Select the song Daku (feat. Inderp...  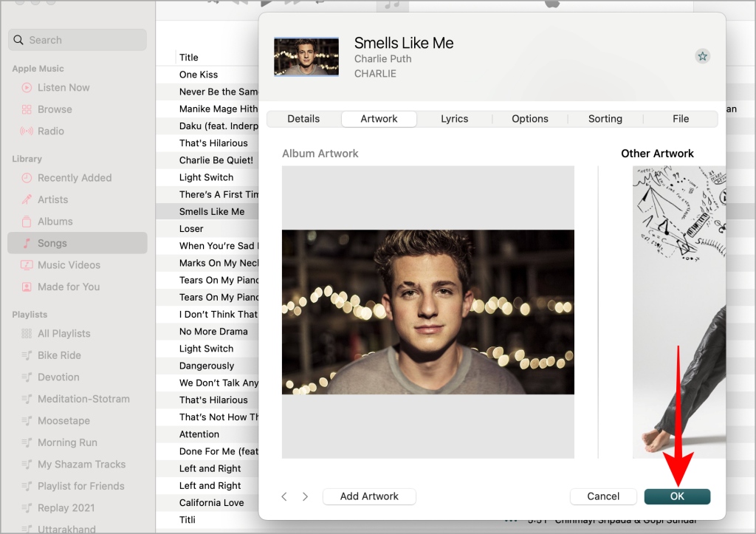219,126
